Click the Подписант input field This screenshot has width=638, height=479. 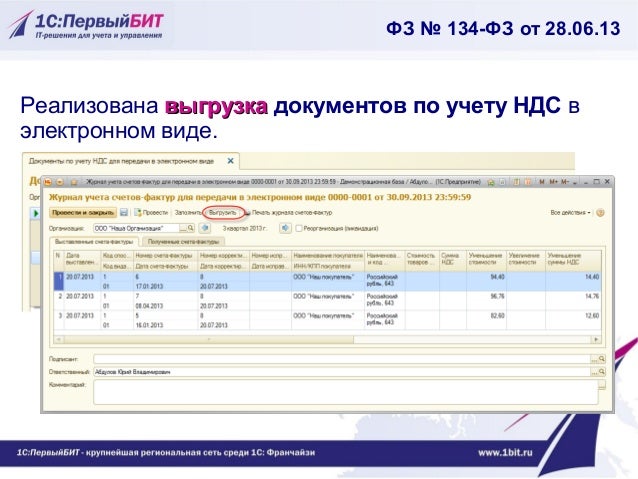click(342, 359)
